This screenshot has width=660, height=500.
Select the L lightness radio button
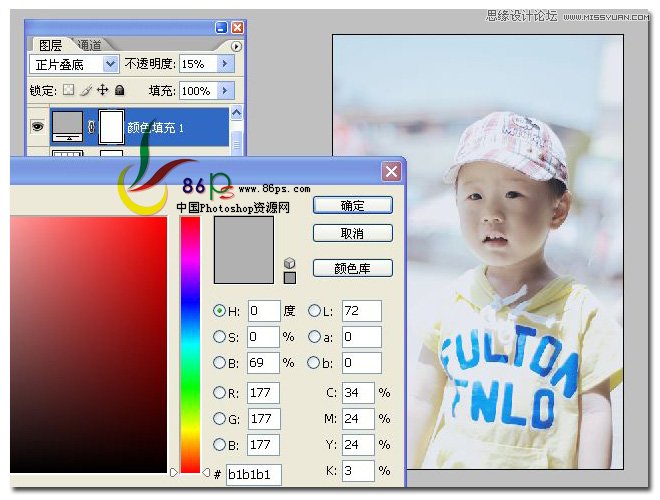tap(314, 311)
